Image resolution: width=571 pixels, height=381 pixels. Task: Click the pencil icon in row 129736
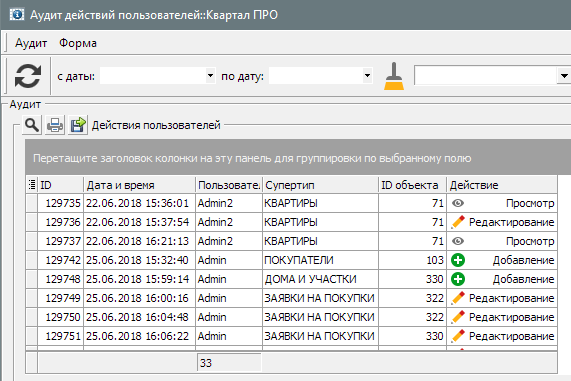[458, 222]
